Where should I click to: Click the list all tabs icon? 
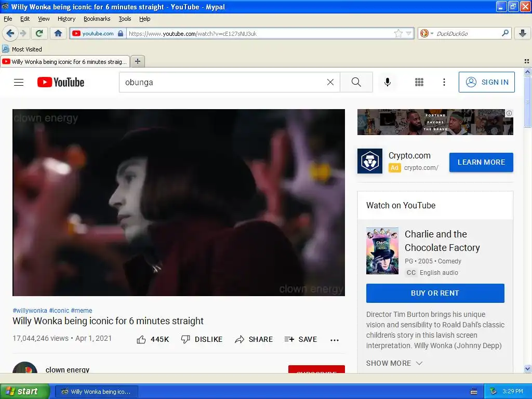527,61
